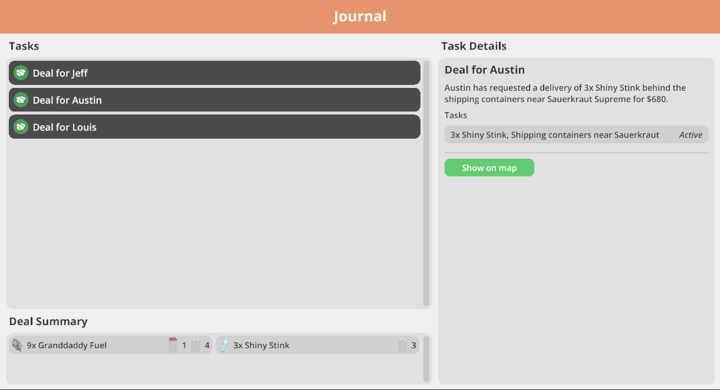Image resolution: width=720 pixels, height=390 pixels.
Task: Click the Task Details panel heading
Action: [x=474, y=46]
